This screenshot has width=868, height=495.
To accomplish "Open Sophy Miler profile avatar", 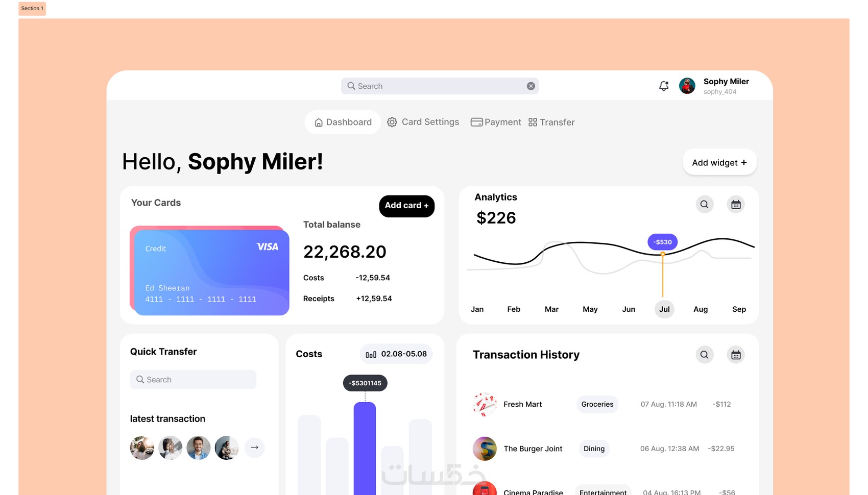I will pos(687,86).
